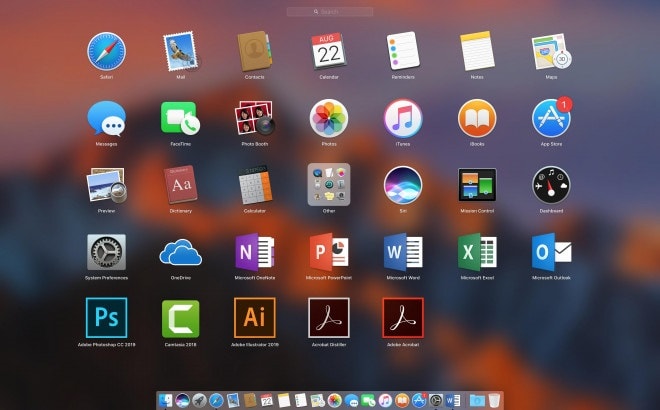Launch iBooks from the Launchpad grid
Image resolution: width=660 pixels, height=410 pixels.
click(477, 118)
